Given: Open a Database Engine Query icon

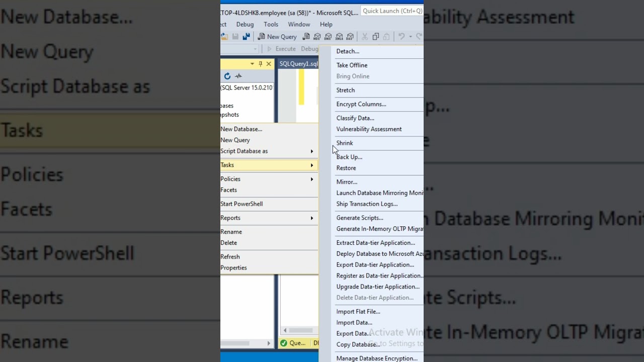Looking at the screenshot, I should 306,37.
